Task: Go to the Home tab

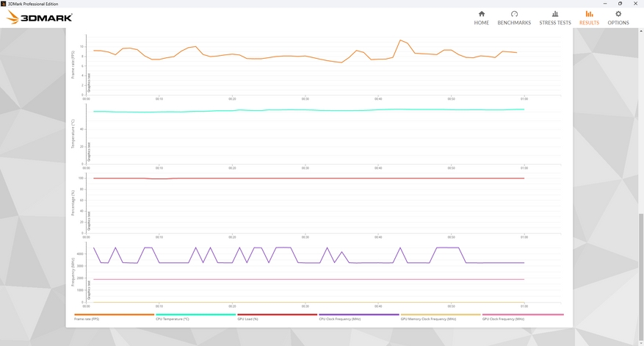Action: point(482,18)
